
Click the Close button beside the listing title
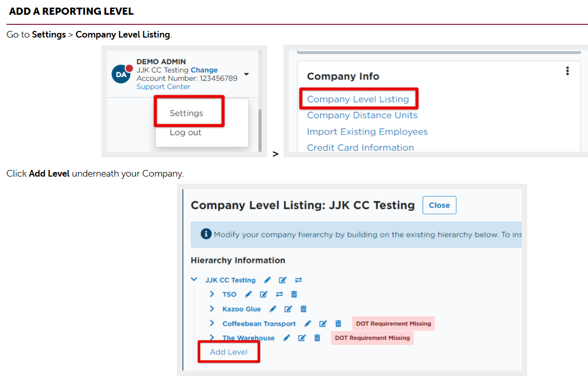coord(439,205)
